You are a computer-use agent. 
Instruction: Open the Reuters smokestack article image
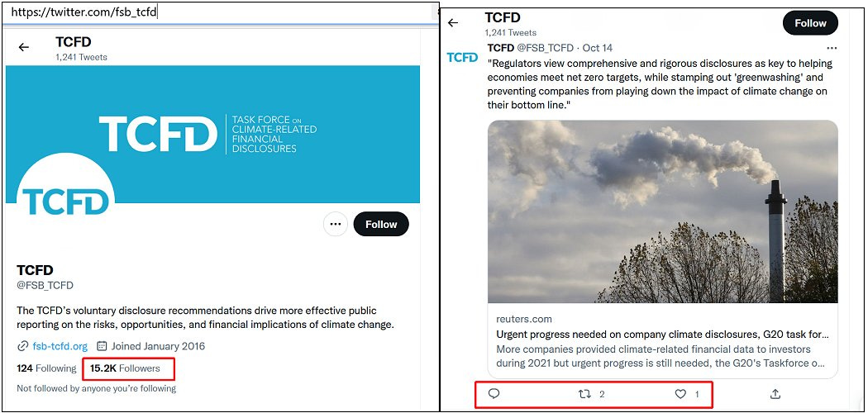(x=663, y=211)
